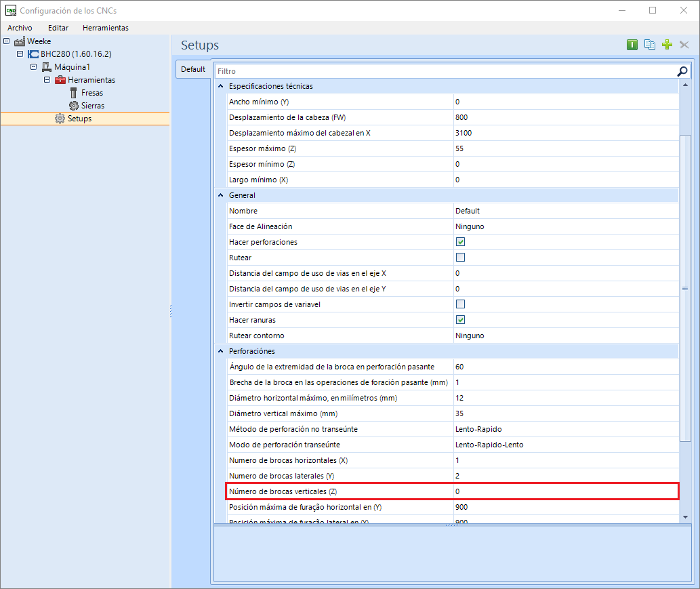
Task: Open the Archivo menu
Action: point(20,28)
